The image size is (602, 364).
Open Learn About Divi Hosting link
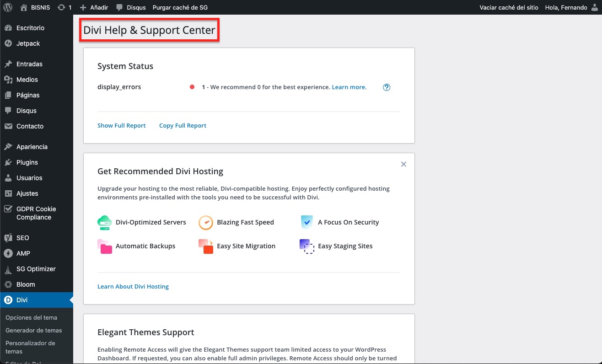click(x=133, y=286)
